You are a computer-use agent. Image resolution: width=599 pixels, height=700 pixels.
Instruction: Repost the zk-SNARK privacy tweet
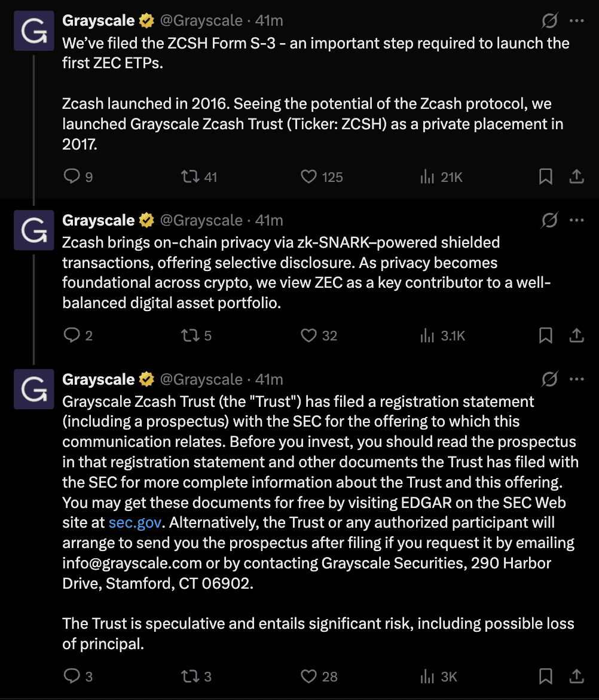click(x=190, y=336)
